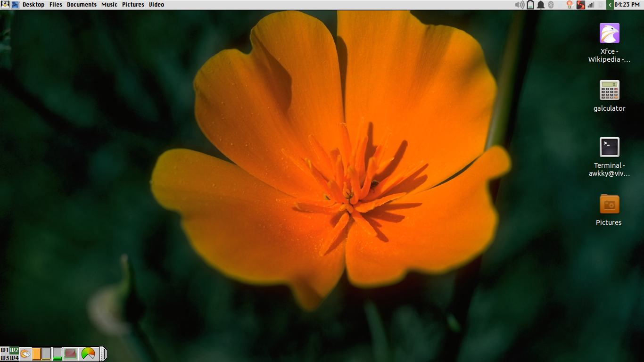
Task: Click the weather sun-and-cloud panel icon
Action: pyautogui.click(x=25, y=354)
